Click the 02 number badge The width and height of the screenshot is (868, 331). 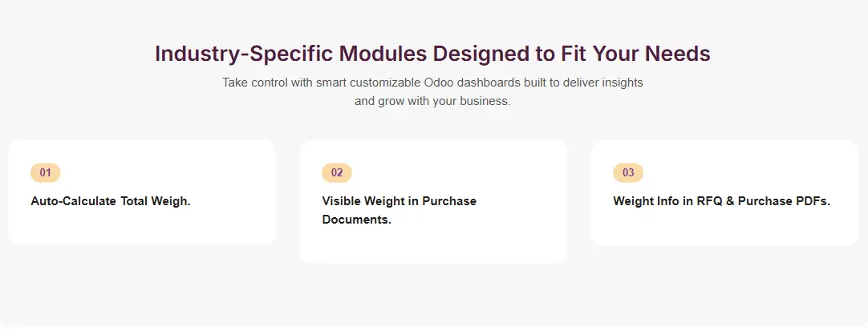pos(337,172)
